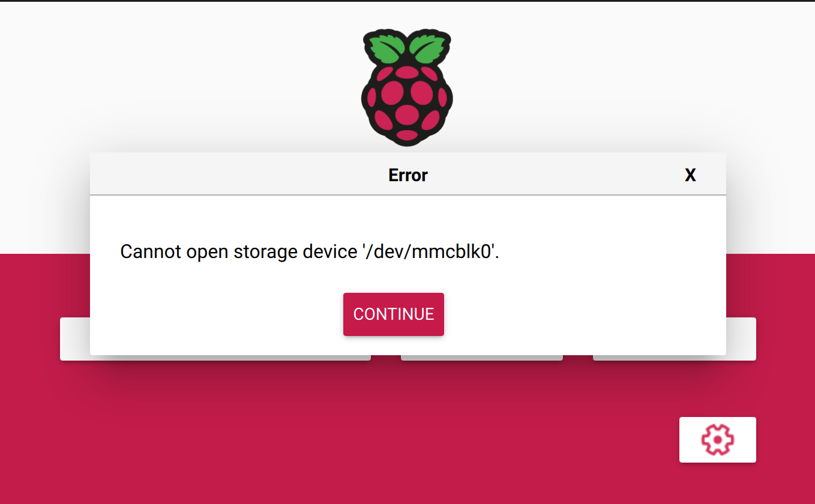This screenshot has height=504, width=815.
Task: Acknowledge the /dev/mmcblk0 error with CONTINUE
Action: click(393, 314)
